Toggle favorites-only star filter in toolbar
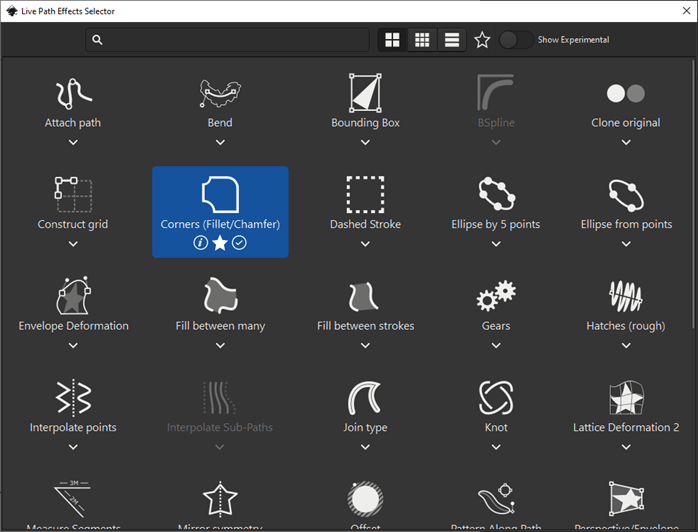This screenshot has height=532, width=698. coord(482,40)
